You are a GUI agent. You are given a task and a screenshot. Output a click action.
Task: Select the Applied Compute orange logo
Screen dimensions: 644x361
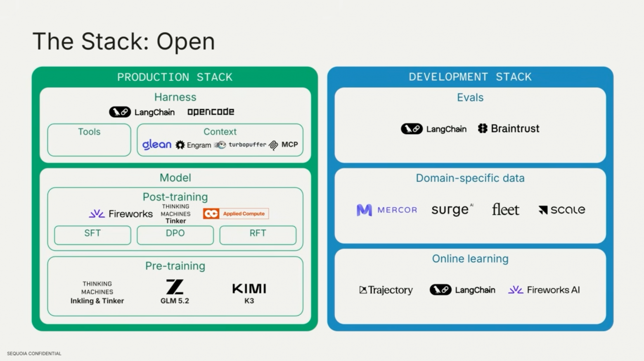click(x=236, y=214)
